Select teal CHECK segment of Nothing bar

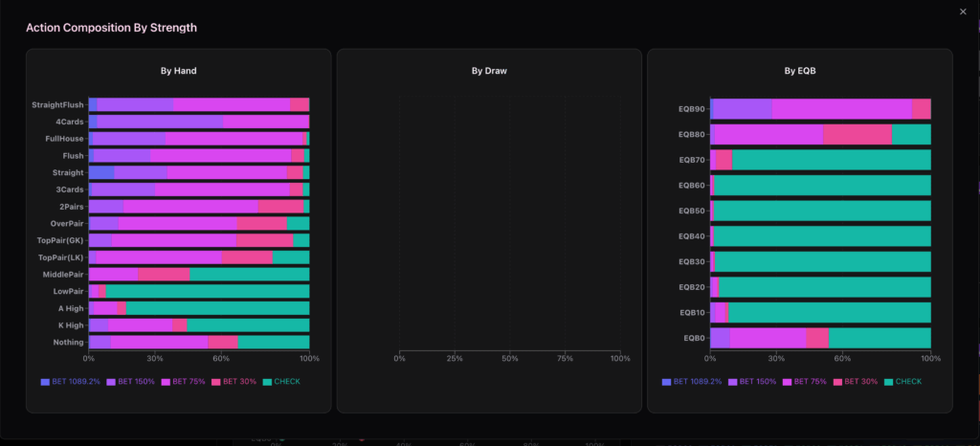point(273,342)
